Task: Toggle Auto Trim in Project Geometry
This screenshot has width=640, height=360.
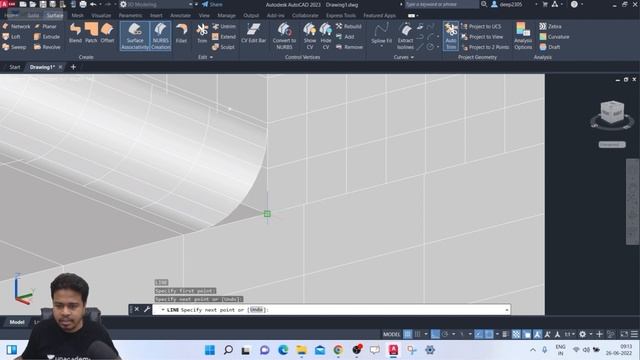Action: pos(451,36)
